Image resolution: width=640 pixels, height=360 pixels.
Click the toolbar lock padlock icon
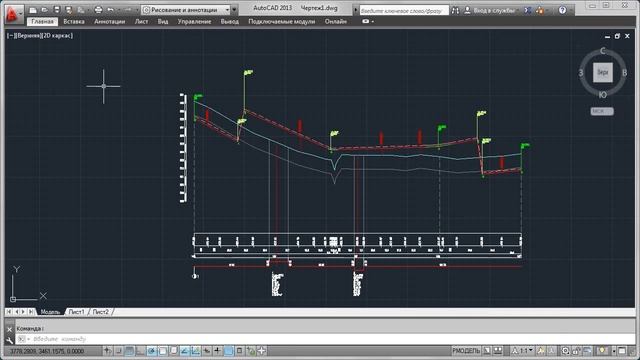[577, 351]
